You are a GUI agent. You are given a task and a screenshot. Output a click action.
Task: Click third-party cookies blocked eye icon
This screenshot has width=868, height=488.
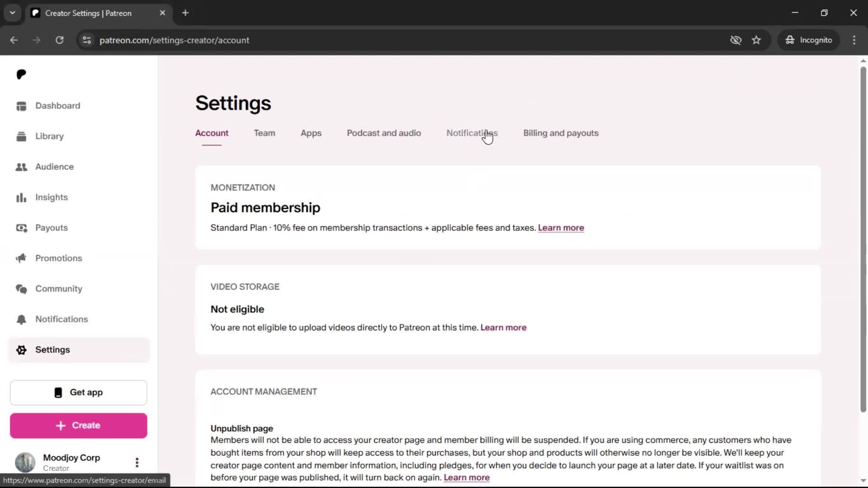(736, 40)
